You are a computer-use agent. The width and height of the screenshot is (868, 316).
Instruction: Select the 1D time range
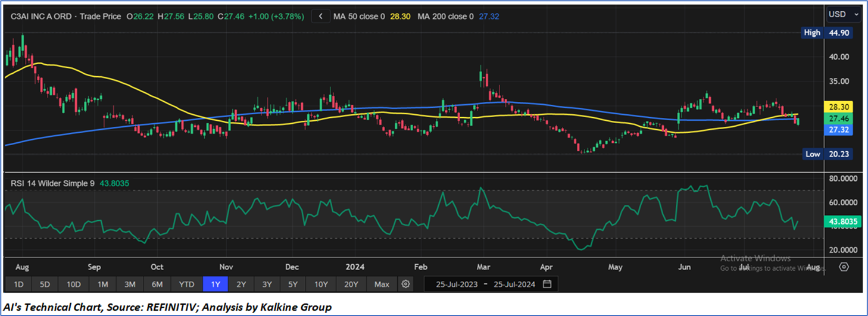(18, 284)
